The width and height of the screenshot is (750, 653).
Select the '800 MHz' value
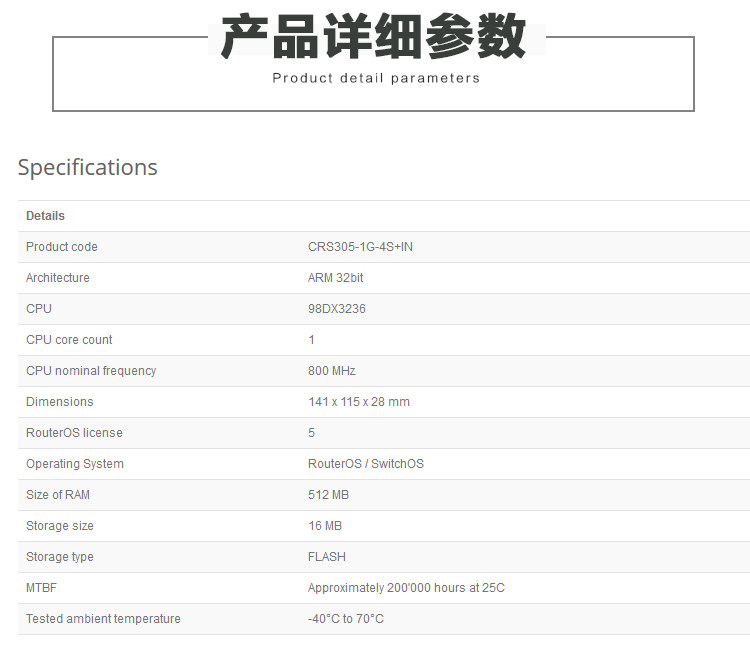332,371
